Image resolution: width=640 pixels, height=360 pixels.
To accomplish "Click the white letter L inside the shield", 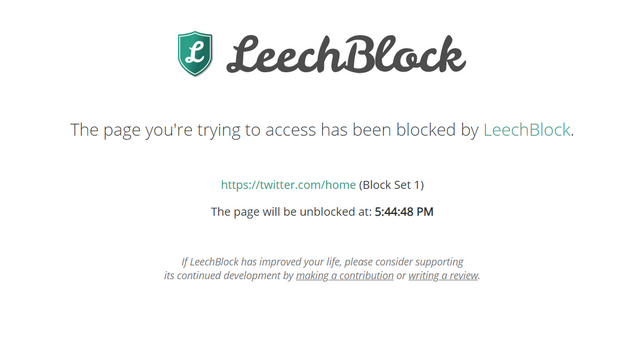I will pyautogui.click(x=195, y=52).
